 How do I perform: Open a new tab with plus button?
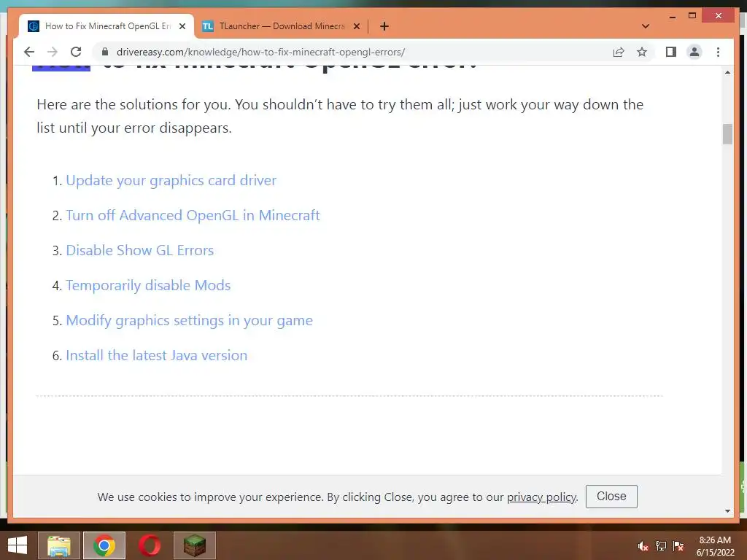384,26
